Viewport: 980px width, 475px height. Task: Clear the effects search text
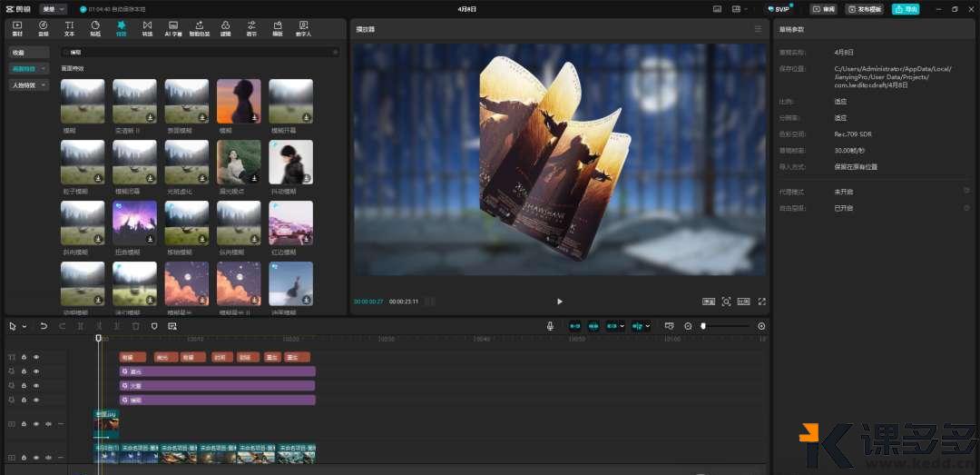[x=335, y=53]
